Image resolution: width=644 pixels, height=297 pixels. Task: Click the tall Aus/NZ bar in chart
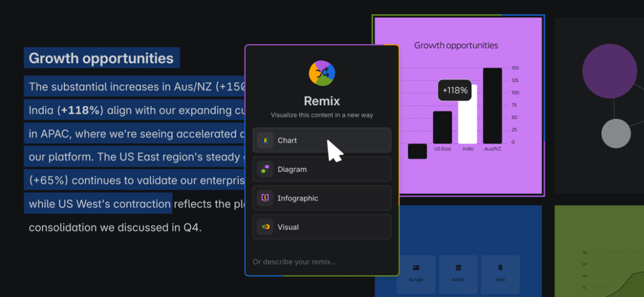coord(493,106)
